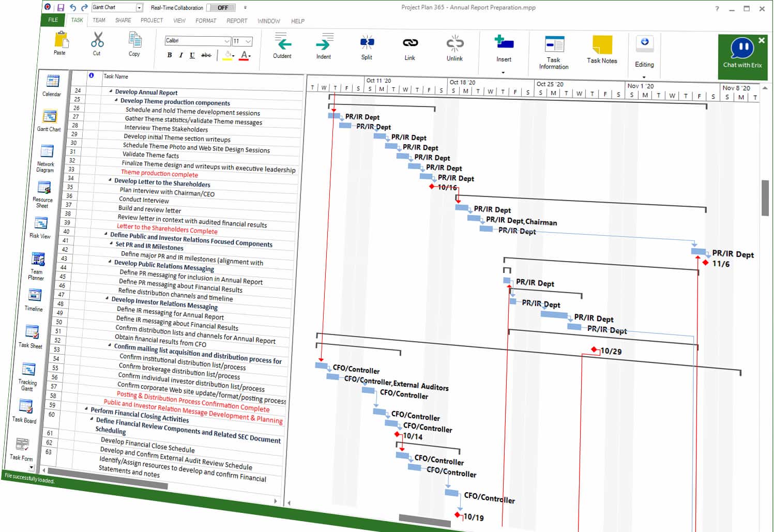Click the help question mark button
774x532 pixels.
tap(717, 9)
